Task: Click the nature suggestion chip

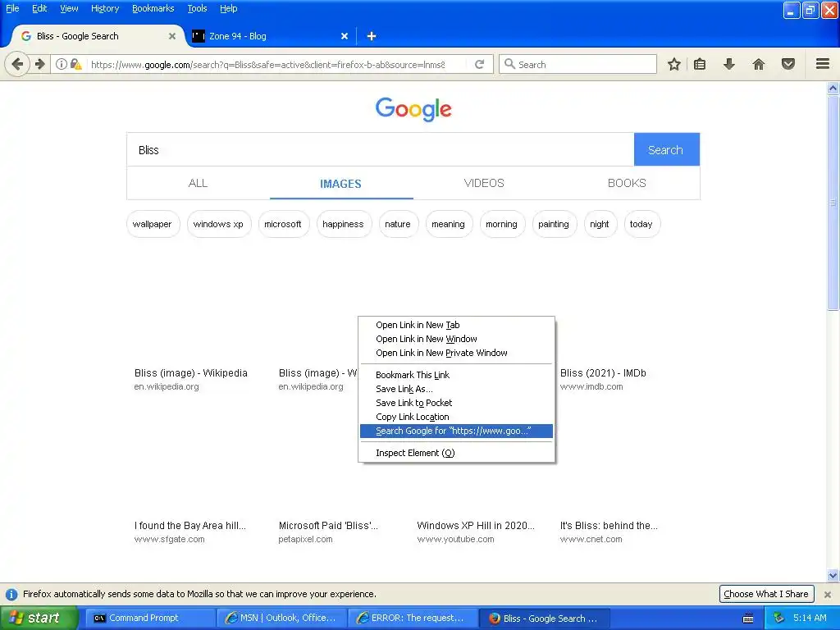Action: click(x=398, y=224)
